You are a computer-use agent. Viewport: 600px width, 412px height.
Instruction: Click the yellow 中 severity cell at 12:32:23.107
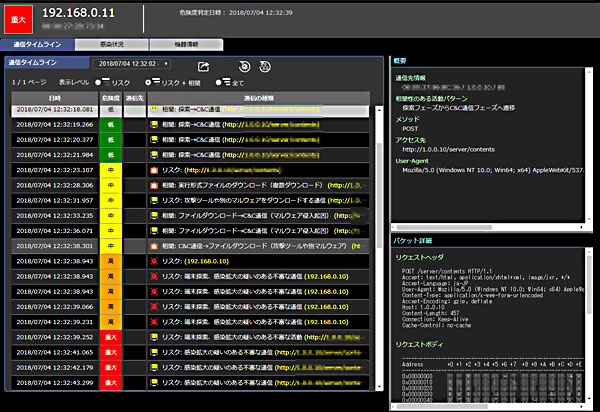click(x=111, y=170)
